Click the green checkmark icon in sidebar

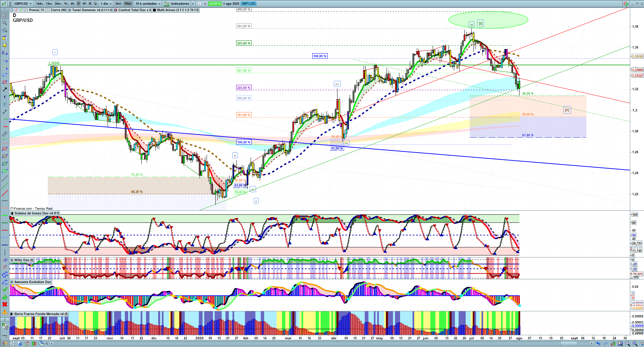pos(5,289)
